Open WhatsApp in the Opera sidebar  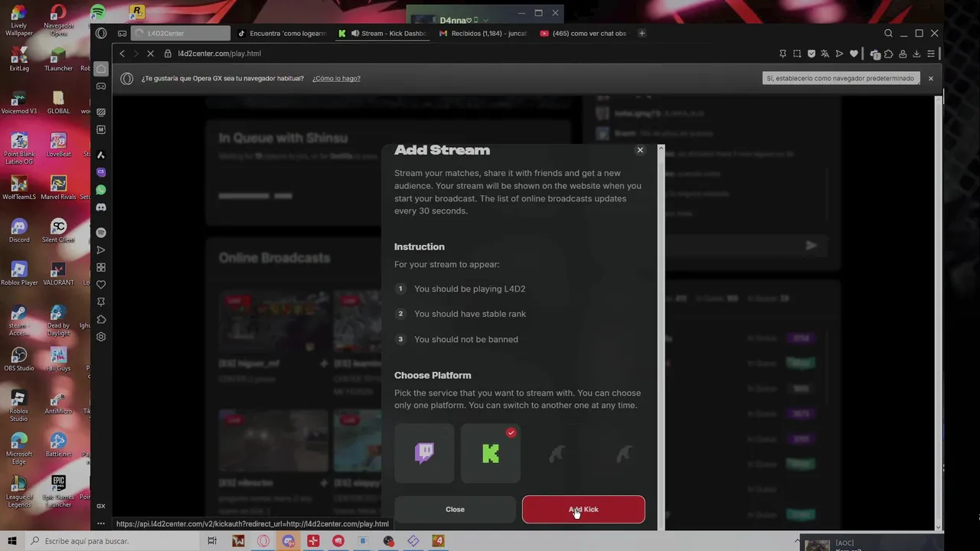[101, 190]
